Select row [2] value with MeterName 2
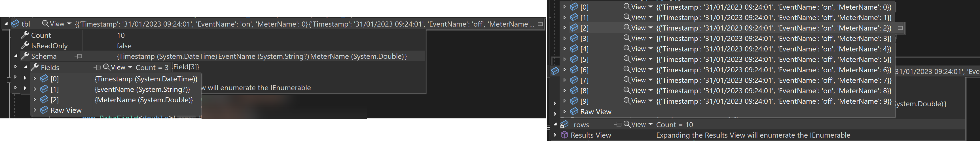980x141 pixels. click(x=774, y=28)
